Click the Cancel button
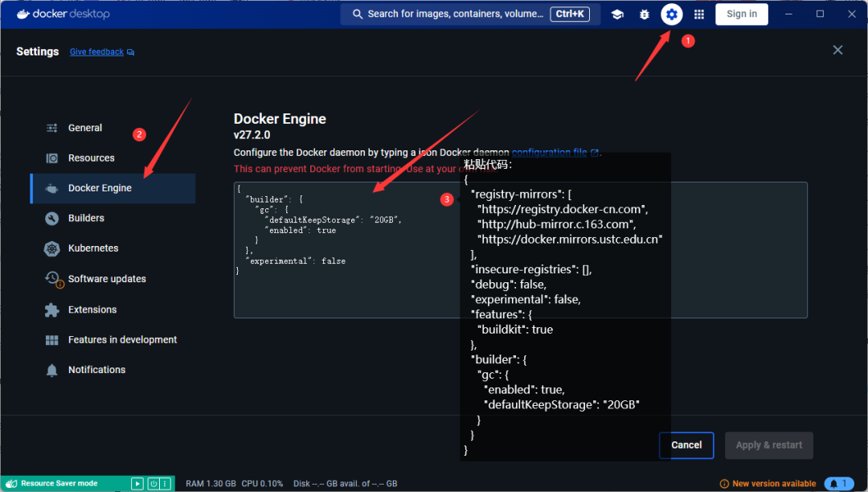Screen dimensions: 868x492 coord(686,445)
